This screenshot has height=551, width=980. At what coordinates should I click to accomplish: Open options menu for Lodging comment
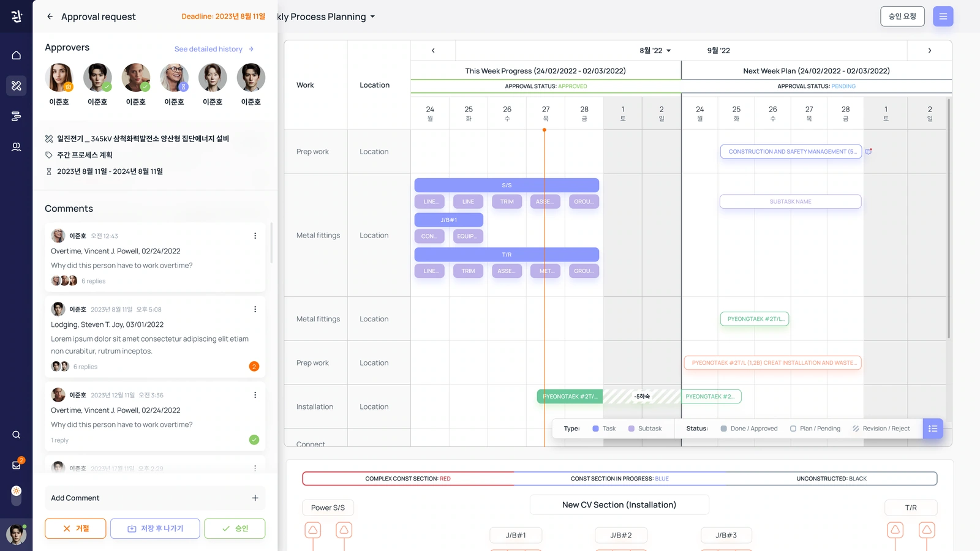pos(255,309)
